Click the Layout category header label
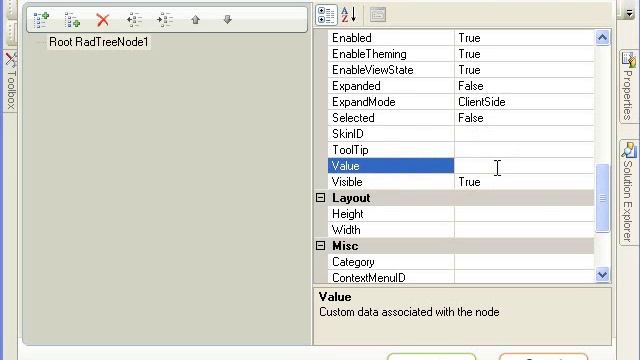Image resolution: width=640 pixels, height=360 pixels. click(351, 198)
